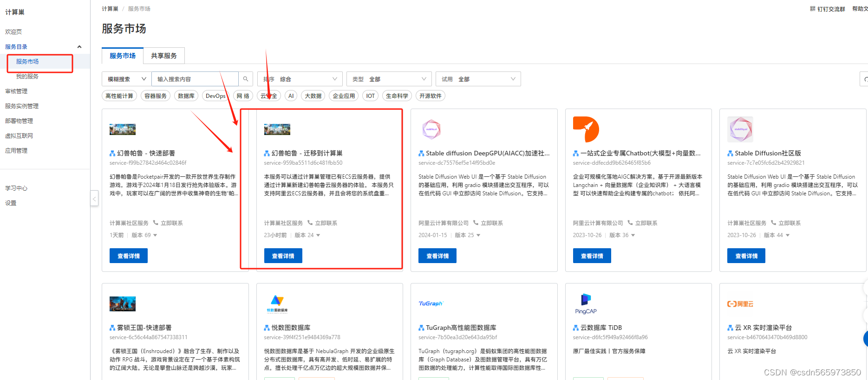
Task: Filter by the AI tag
Action: [x=291, y=96]
